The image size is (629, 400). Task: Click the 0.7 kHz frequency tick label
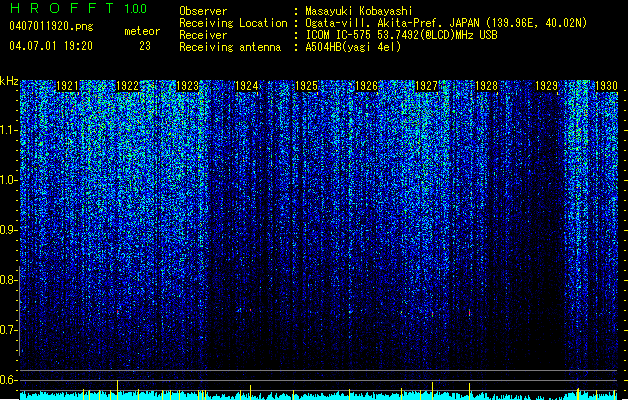9,330
